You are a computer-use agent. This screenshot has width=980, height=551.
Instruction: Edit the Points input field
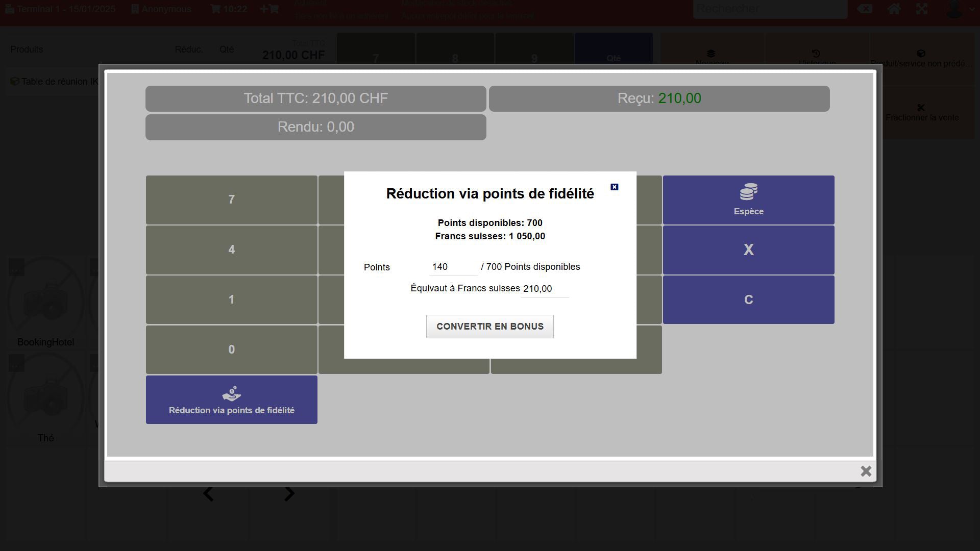pyautogui.click(x=452, y=267)
